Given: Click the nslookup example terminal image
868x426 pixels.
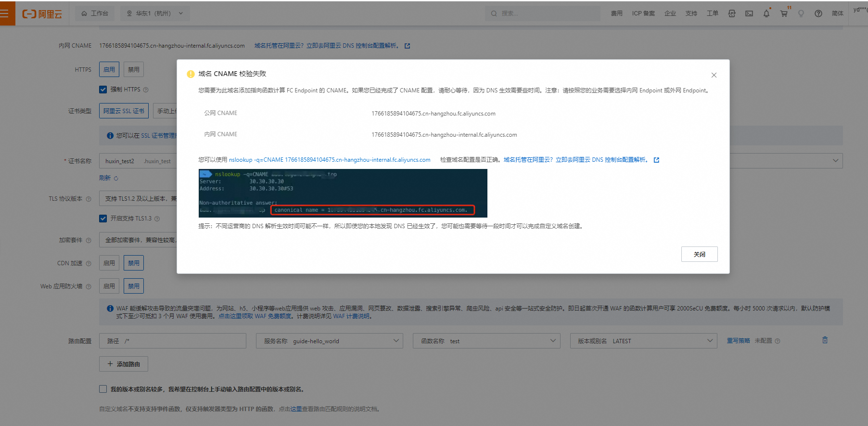Looking at the screenshot, I should (x=343, y=193).
